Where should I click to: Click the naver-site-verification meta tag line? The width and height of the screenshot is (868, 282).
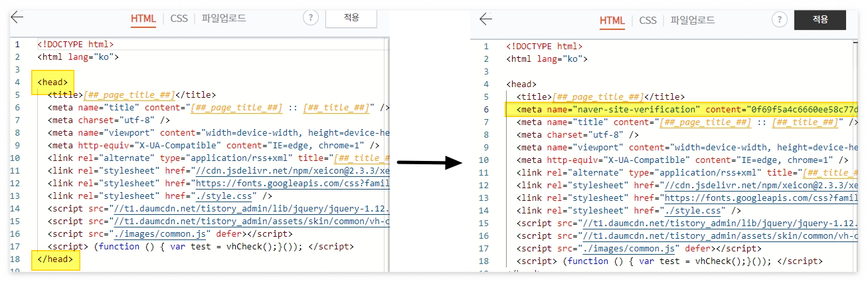pyautogui.click(x=682, y=109)
